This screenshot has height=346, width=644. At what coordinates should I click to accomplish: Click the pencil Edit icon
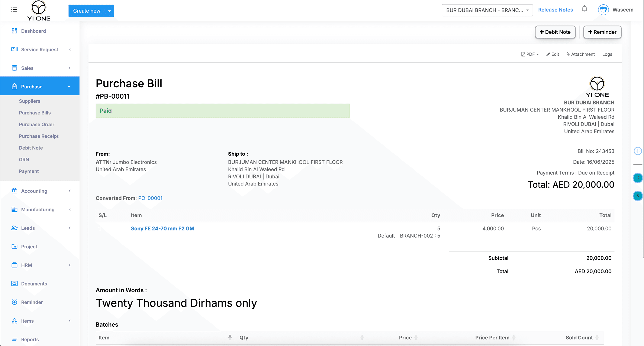pyautogui.click(x=548, y=55)
